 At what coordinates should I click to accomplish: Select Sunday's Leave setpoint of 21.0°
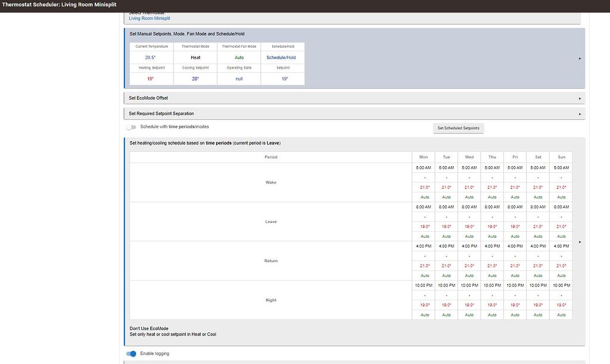[561, 226]
